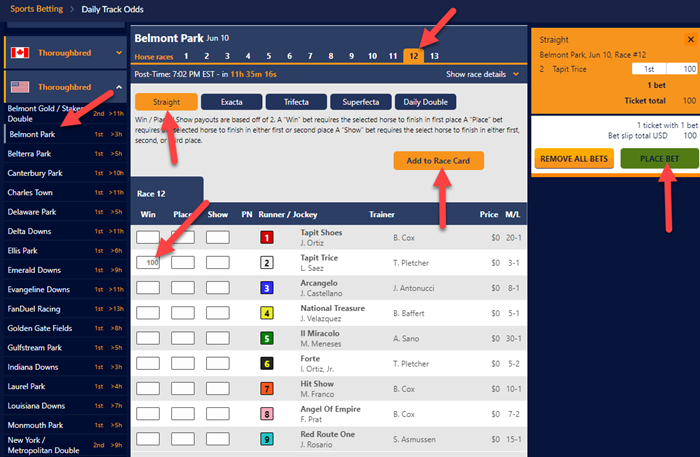Viewport: 700px width, 457px height.
Task: Open Evangeline Downs track
Action: pos(65,290)
